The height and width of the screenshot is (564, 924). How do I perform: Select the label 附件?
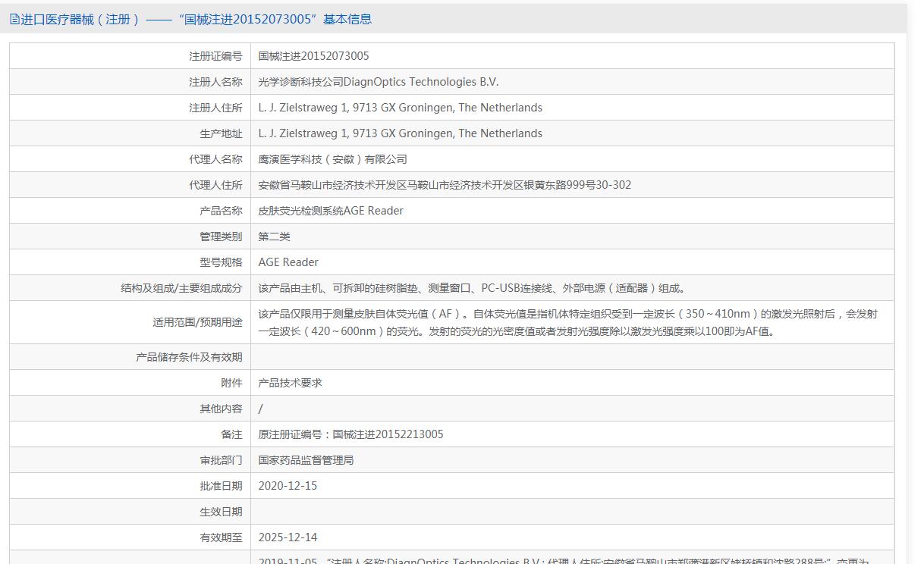[x=231, y=383]
